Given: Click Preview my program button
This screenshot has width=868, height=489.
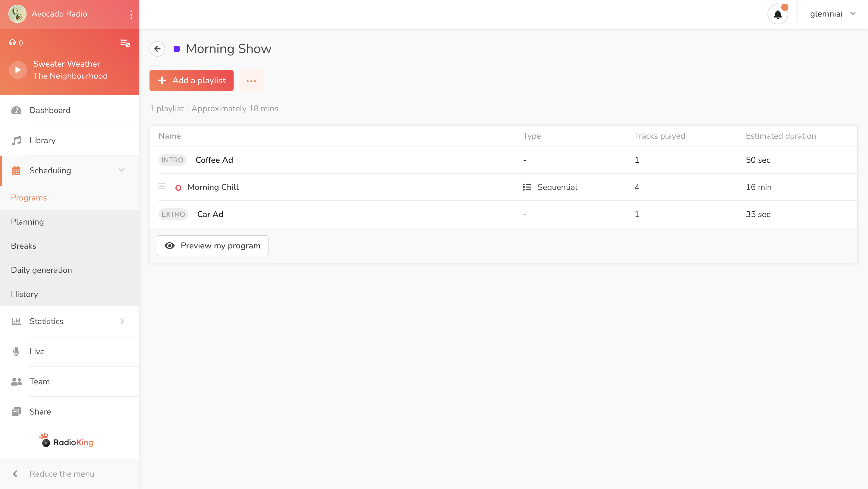Looking at the screenshot, I should pyautogui.click(x=212, y=246).
